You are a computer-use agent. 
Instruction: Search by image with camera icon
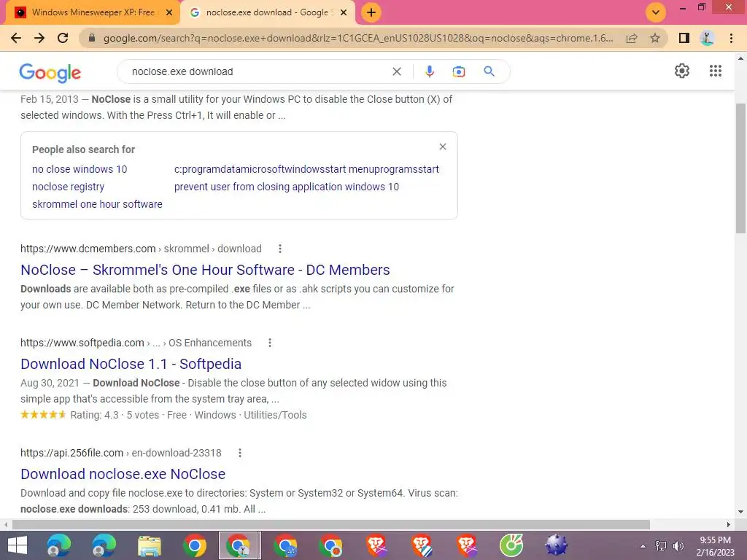tap(459, 72)
